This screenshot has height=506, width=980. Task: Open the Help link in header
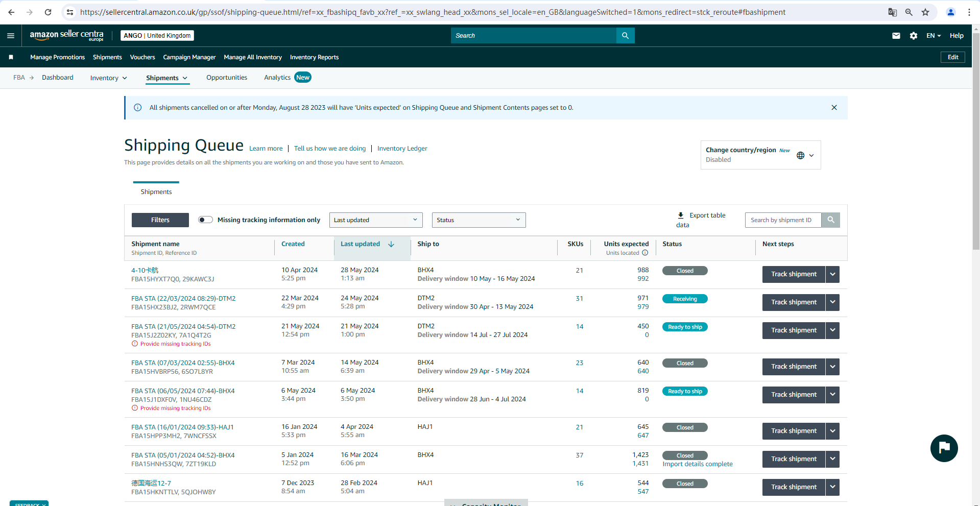point(957,36)
